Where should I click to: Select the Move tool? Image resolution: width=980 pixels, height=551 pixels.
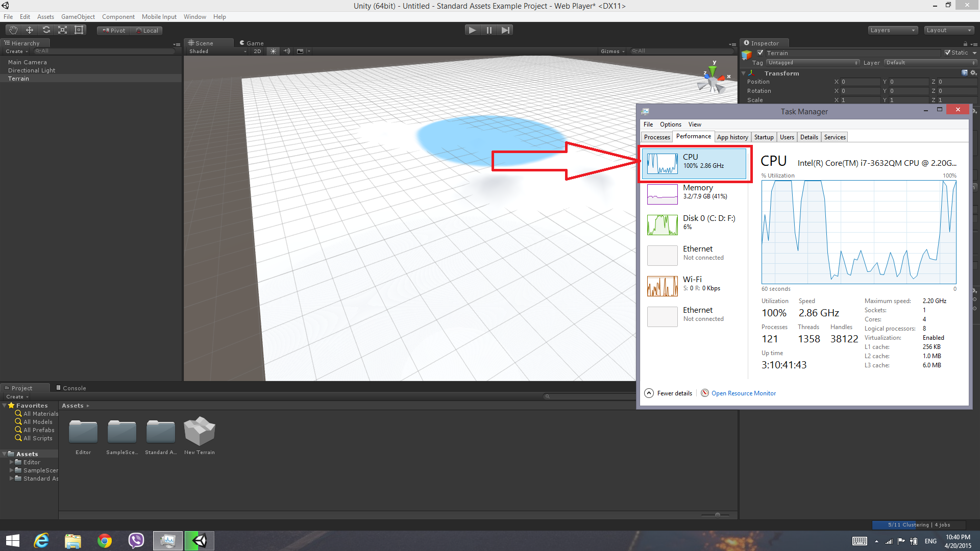pos(29,30)
